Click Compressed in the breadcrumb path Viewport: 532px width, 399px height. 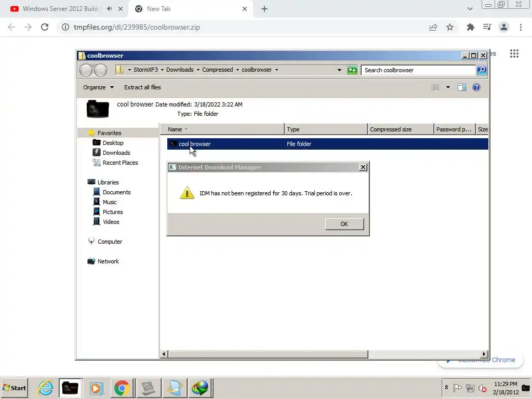[218, 70]
